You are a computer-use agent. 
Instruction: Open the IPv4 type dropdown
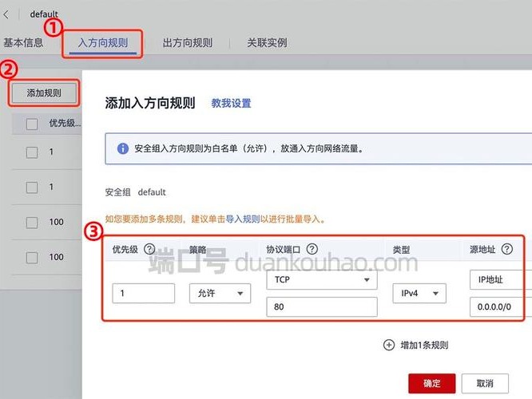point(419,293)
